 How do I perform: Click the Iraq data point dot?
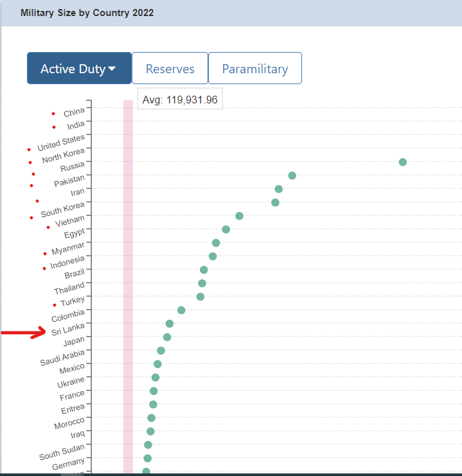pyautogui.click(x=150, y=432)
